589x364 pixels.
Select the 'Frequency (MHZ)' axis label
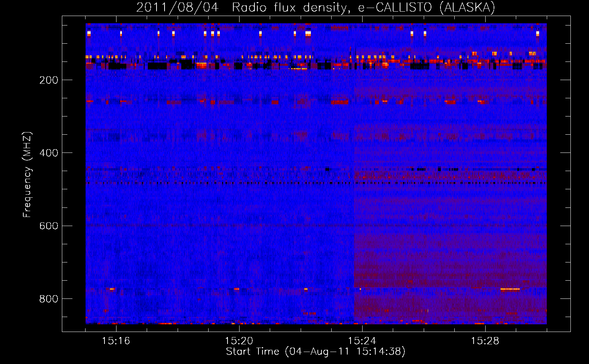pos(27,174)
